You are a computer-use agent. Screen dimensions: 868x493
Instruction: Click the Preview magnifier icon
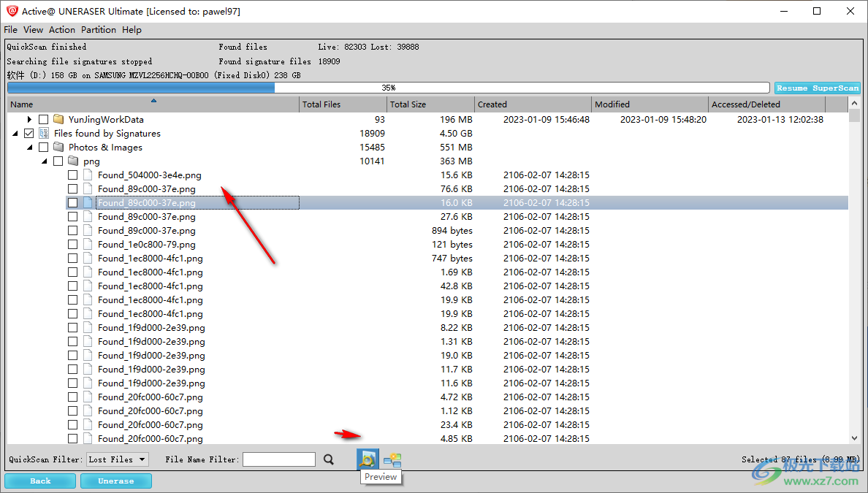[368, 459]
